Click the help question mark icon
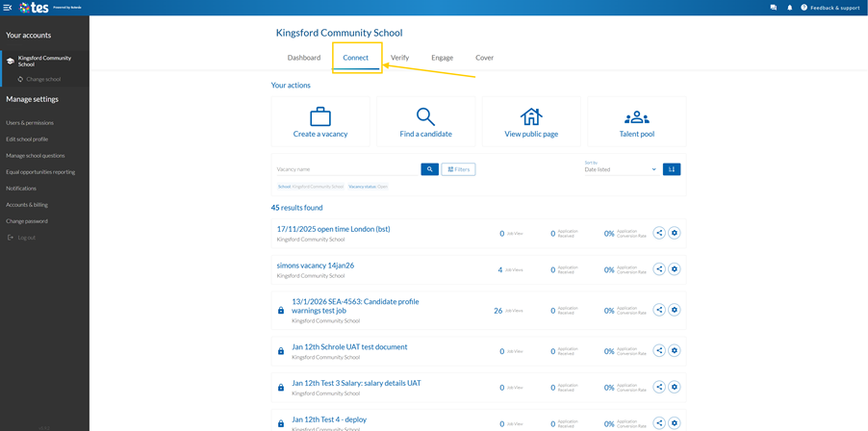Screen dimensions: 868x431 click(804, 8)
